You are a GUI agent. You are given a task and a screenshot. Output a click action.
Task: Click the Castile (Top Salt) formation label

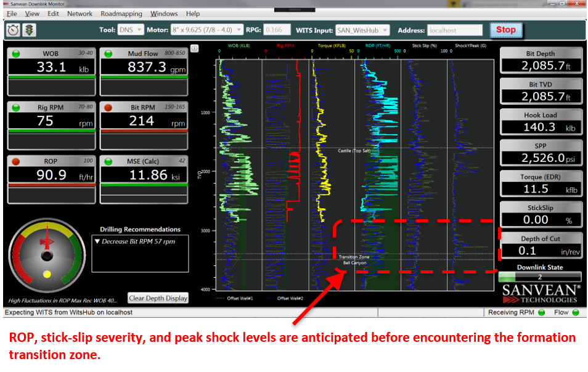pyautogui.click(x=354, y=151)
